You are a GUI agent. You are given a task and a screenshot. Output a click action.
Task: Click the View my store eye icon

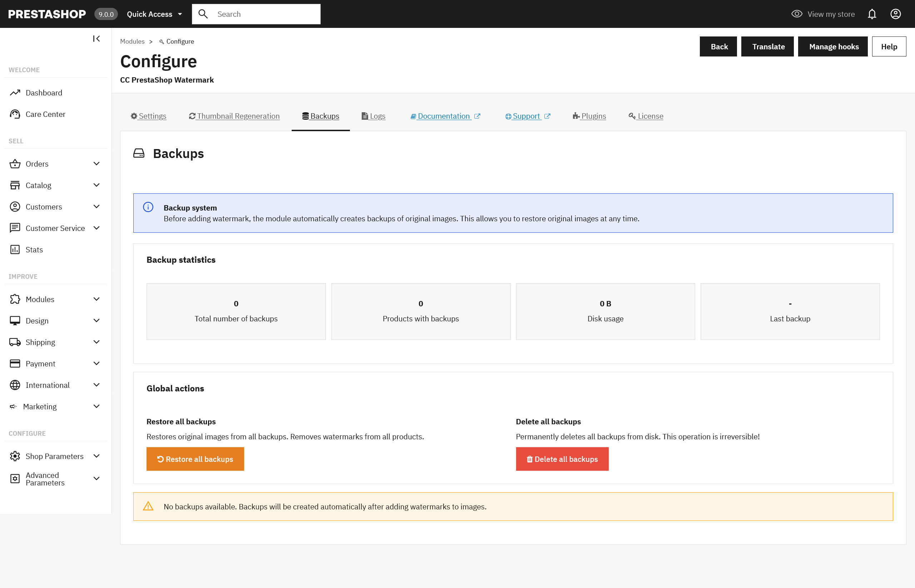click(x=796, y=14)
